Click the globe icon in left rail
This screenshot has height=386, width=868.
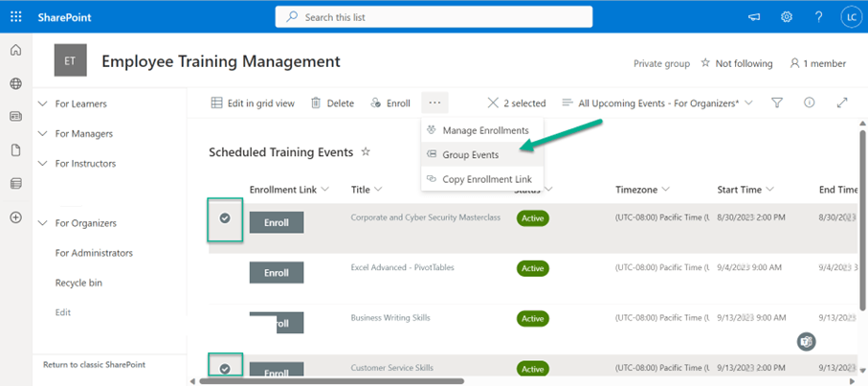pyautogui.click(x=15, y=84)
